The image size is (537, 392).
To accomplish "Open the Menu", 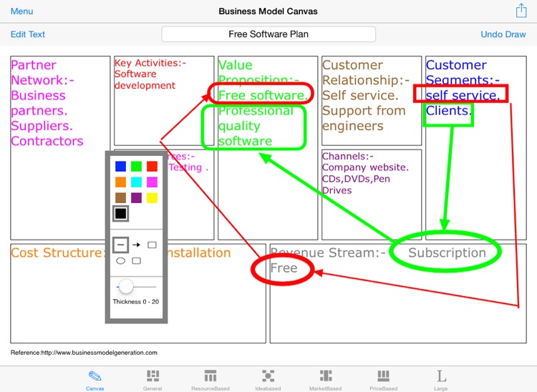I will [22, 11].
